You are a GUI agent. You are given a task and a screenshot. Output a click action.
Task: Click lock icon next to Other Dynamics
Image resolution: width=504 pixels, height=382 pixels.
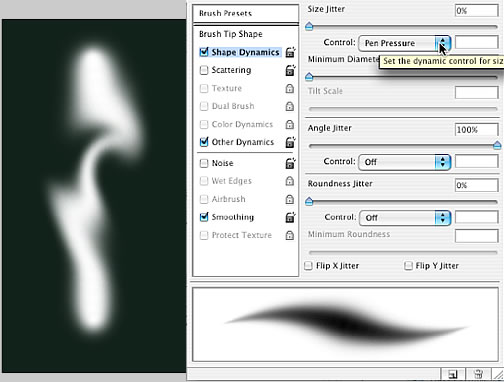pos(290,142)
